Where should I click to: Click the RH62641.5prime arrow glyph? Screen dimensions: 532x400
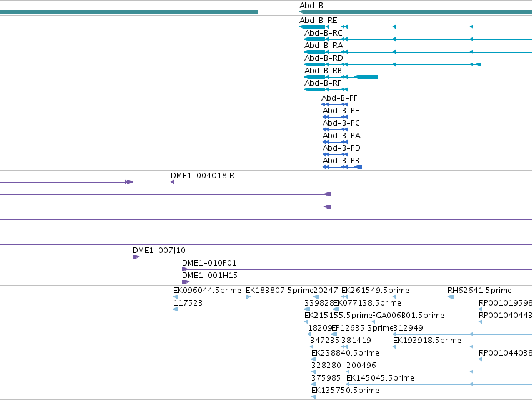451,297
